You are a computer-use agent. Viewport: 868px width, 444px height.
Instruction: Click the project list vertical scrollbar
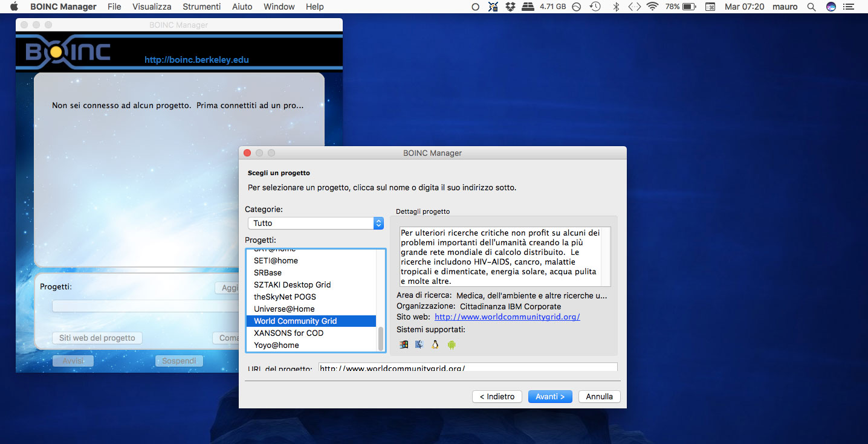(x=381, y=338)
